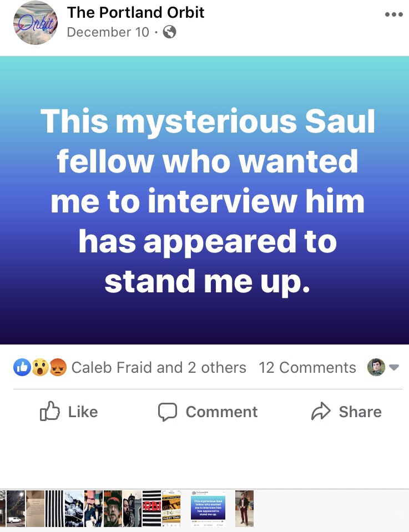This screenshot has width=409, height=532.
Task: Select the man in red pants thumbnail
Action: (x=244, y=508)
